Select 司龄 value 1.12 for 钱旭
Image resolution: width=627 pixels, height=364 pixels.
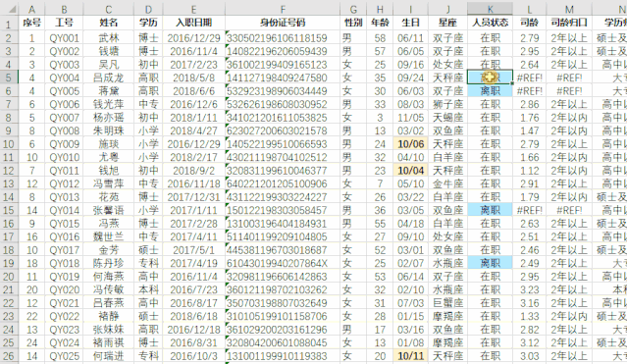point(530,171)
